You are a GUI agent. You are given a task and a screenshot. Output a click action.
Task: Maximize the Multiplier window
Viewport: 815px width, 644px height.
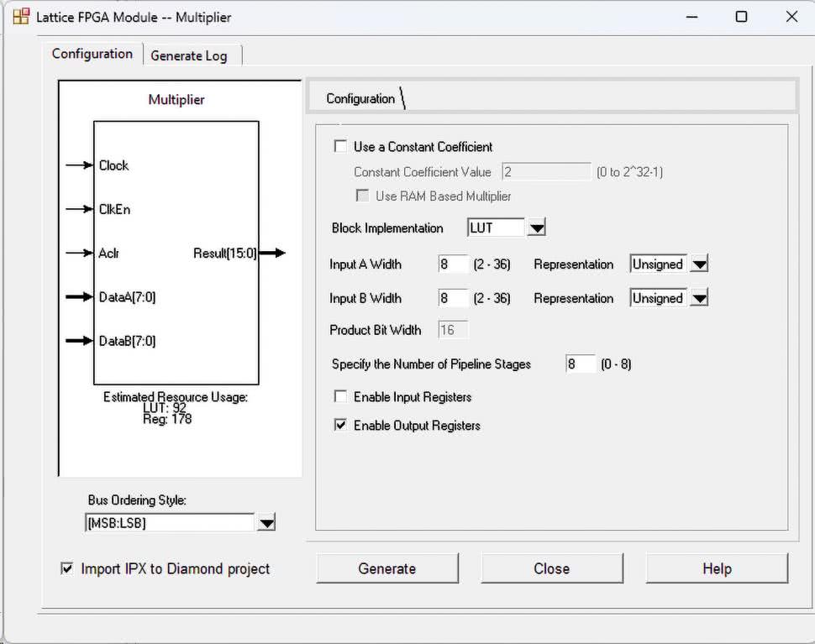coord(741,17)
